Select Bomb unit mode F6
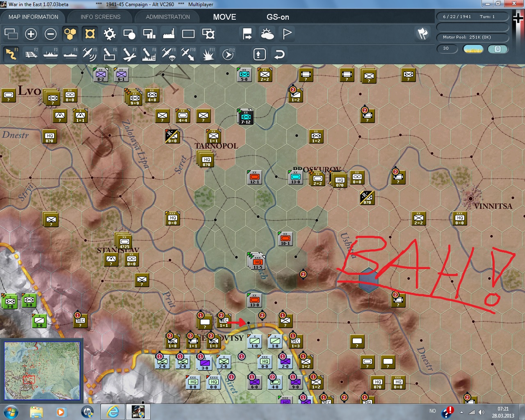 point(110,54)
